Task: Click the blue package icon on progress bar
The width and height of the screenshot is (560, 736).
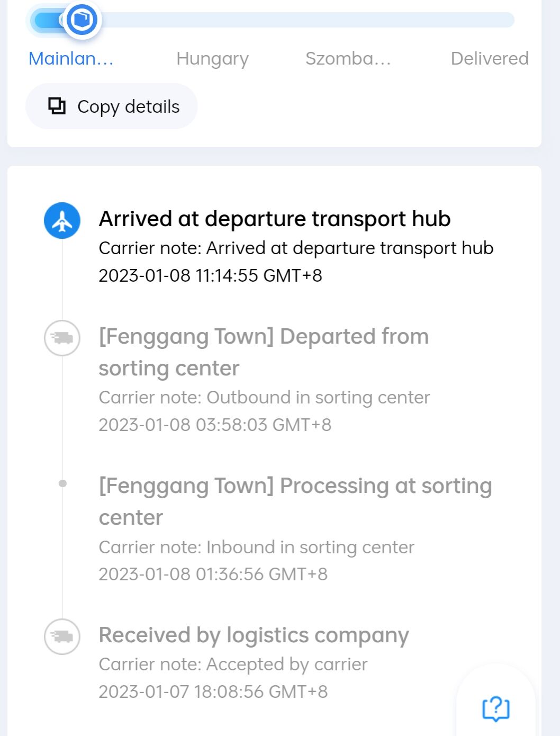Action: coord(82,20)
